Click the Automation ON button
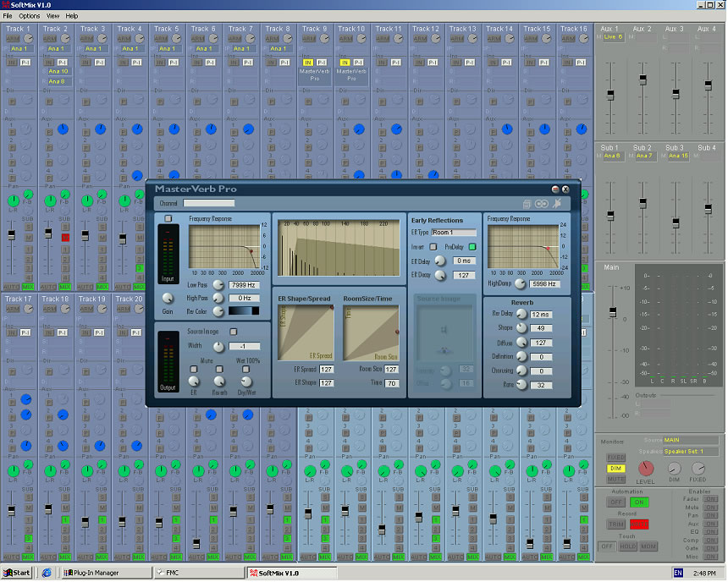Screen dimensions: 728x582 639,502
